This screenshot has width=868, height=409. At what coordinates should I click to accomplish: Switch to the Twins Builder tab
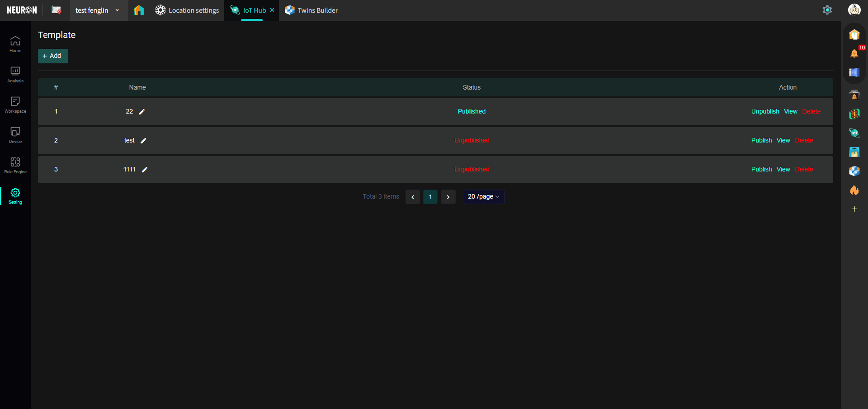pyautogui.click(x=311, y=10)
